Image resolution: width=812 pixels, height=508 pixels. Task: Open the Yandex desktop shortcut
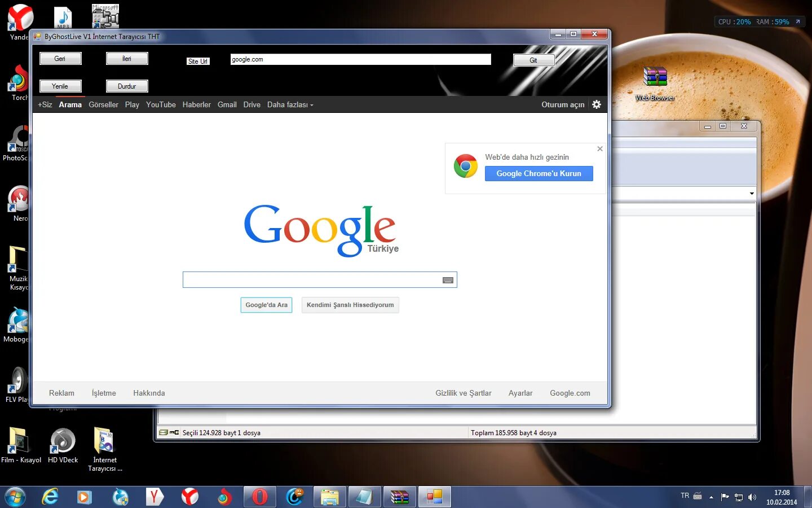19,23
